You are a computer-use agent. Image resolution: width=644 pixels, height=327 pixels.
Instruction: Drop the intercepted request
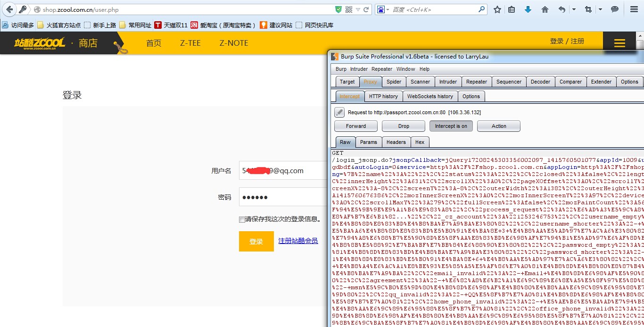point(404,126)
